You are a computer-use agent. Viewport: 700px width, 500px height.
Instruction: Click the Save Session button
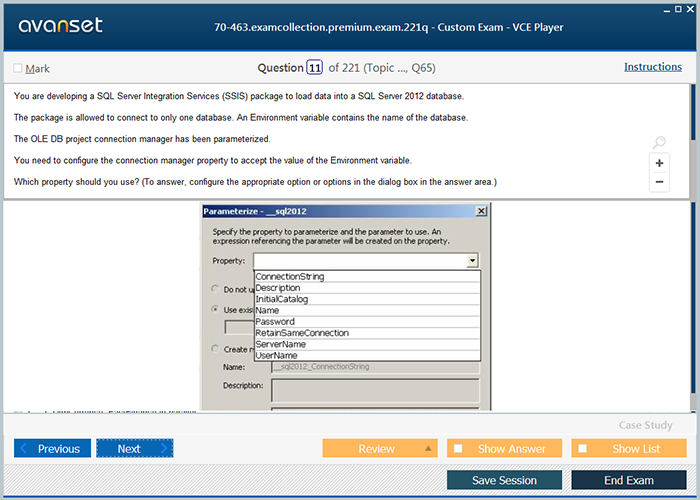tap(504, 480)
